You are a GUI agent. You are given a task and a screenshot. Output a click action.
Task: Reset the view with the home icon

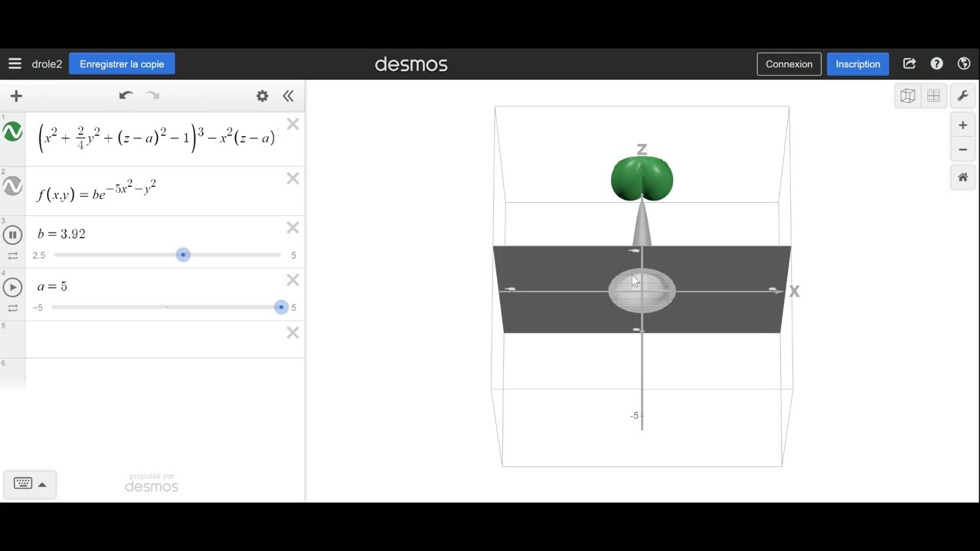(x=962, y=177)
